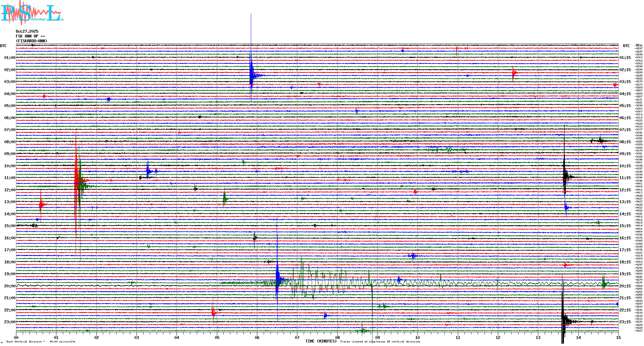Click minute 00 tick on bottom axis
Viewport: 644px width, 346px height.
(x=16, y=337)
